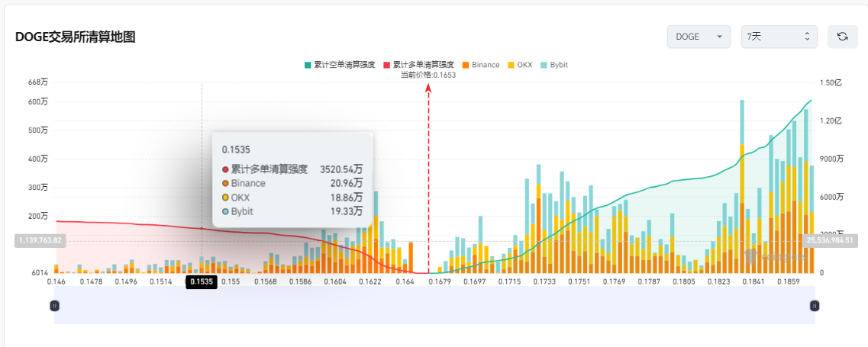
Task: Toggle the OKX legend entry
Action: 524,65
